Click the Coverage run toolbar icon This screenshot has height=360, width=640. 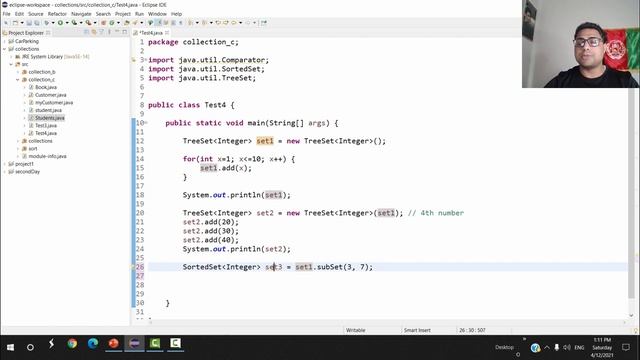[74, 23]
